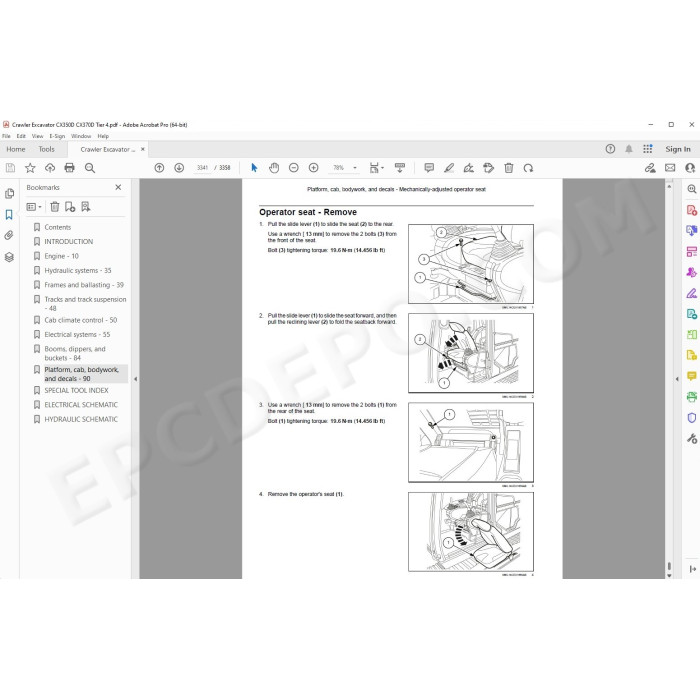The height and width of the screenshot is (700, 700).
Task: Choose the Selection arrow tool
Action: (254, 168)
